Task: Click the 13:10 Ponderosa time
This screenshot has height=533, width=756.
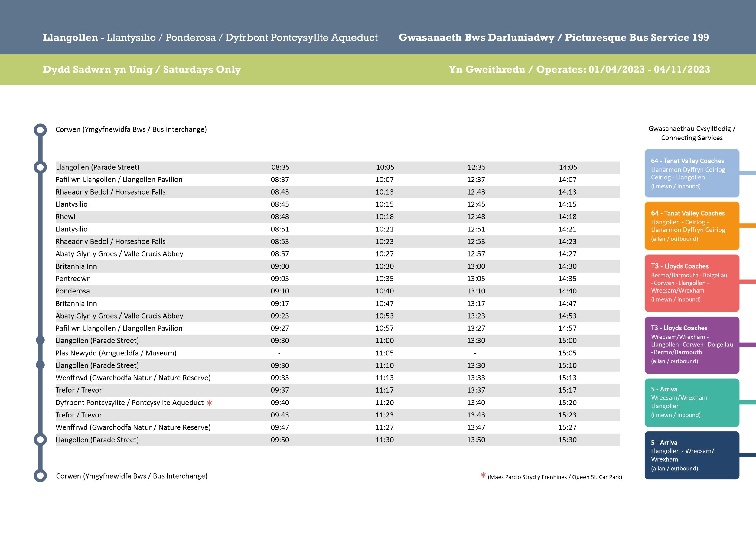Action: tap(476, 291)
